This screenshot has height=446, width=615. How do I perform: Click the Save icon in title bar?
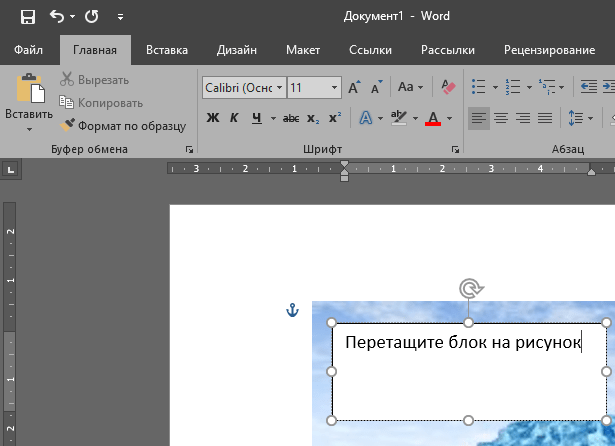coord(27,17)
